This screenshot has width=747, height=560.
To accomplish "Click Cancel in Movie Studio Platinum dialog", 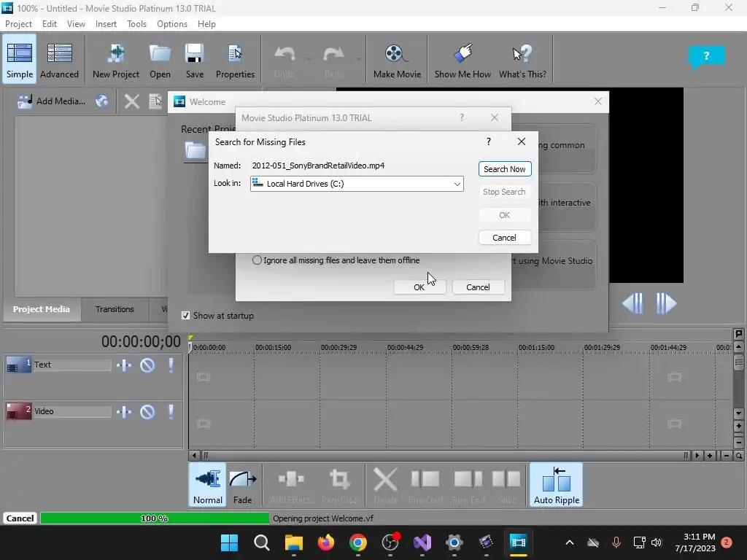I will (478, 287).
